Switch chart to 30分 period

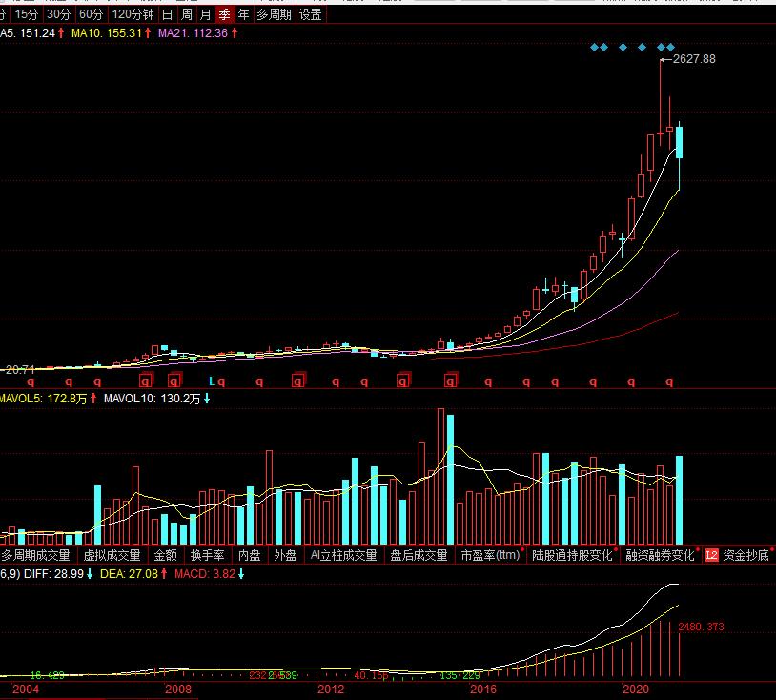point(58,15)
